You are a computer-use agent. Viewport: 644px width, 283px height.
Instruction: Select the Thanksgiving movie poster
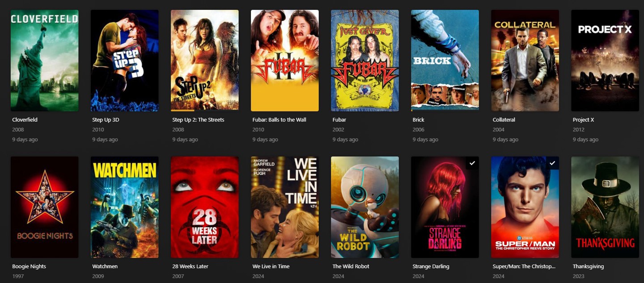coord(605,207)
